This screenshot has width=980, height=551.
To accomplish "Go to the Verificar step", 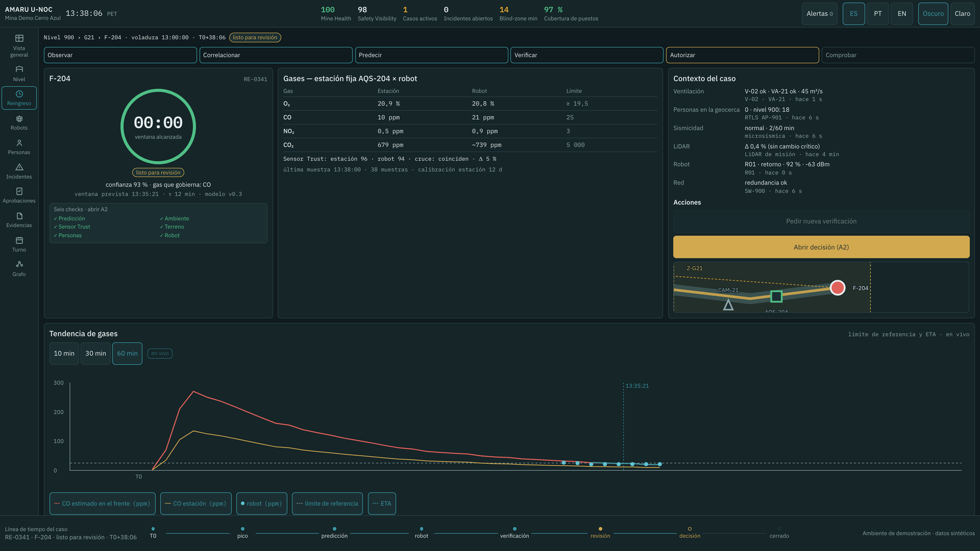I will click(586, 55).
